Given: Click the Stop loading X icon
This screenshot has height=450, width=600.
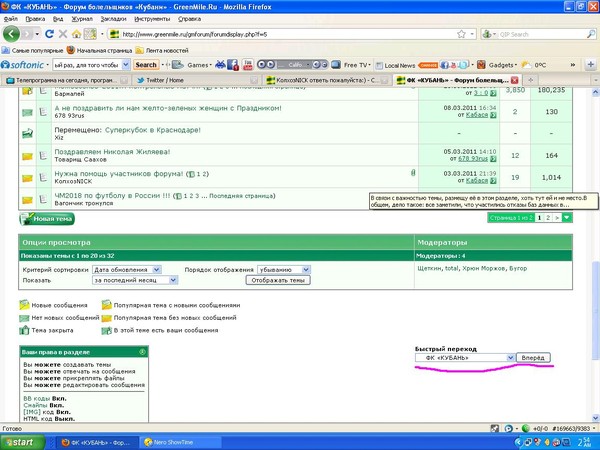Looking at the screenshot, I should point(63,34).
